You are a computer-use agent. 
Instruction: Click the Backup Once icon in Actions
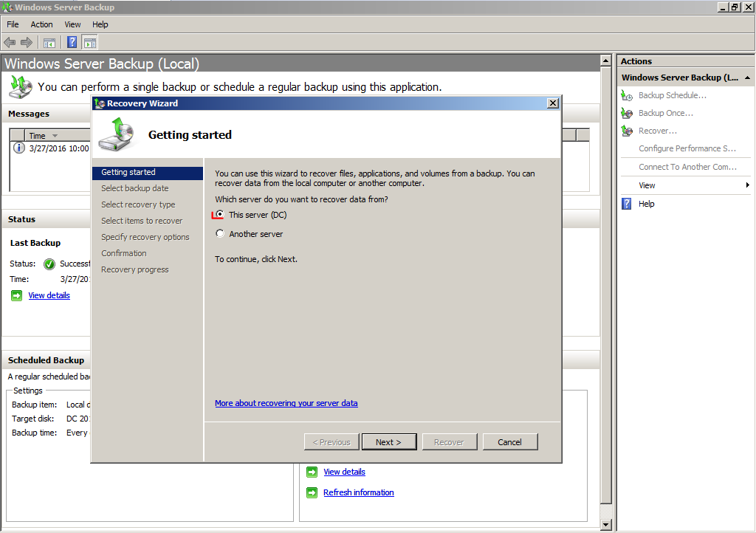coord(627,113)
